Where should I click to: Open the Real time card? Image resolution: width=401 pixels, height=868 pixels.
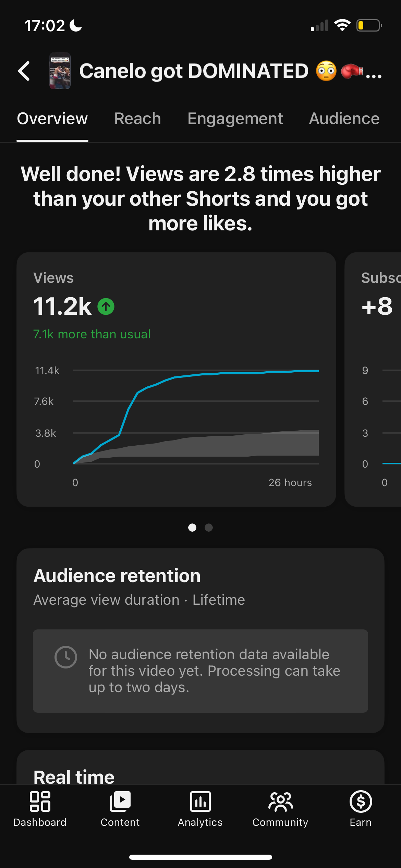200,767
